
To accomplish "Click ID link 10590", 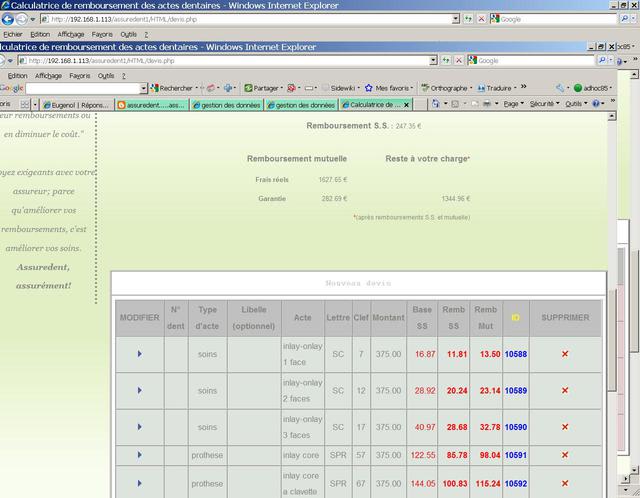I will (515, 427).
